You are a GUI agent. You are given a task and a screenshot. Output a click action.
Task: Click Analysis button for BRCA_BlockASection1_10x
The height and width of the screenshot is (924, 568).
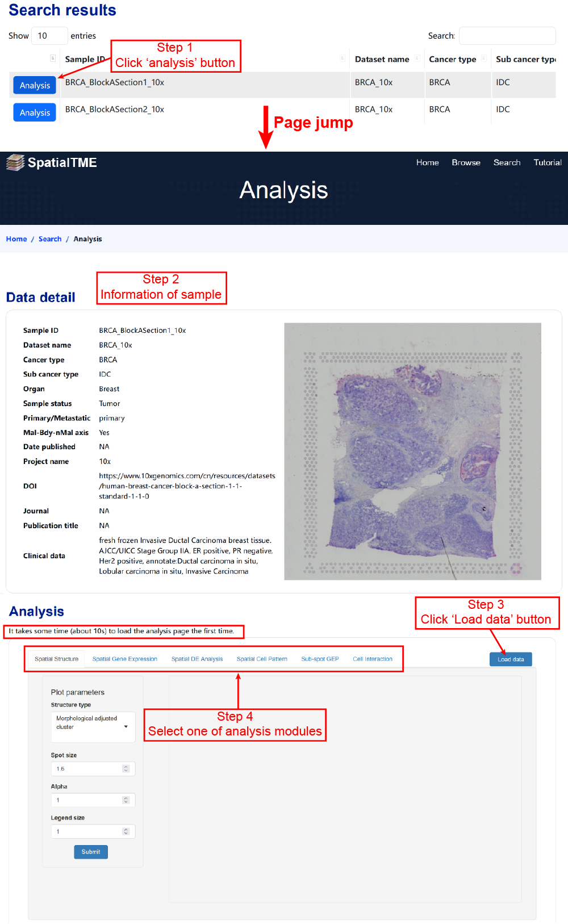pyautogui.click(x=35, y=85)
